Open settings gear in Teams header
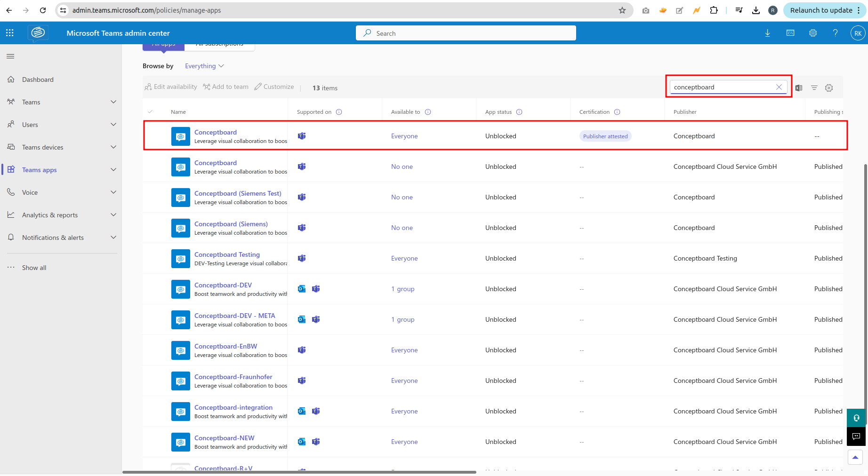868x476 pixels. pyautogui.click(x=813, y=33)
